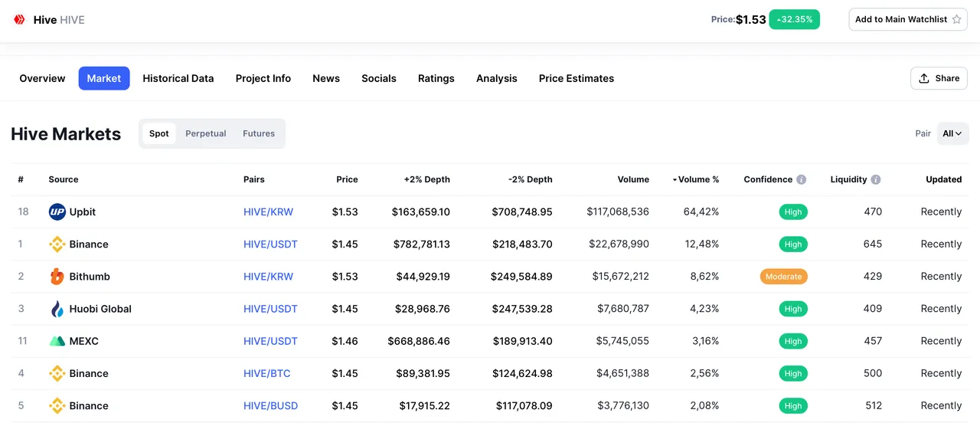Click the Upbit source name
Viewport: 980px width, 423px height.
[x=83, y=211]
